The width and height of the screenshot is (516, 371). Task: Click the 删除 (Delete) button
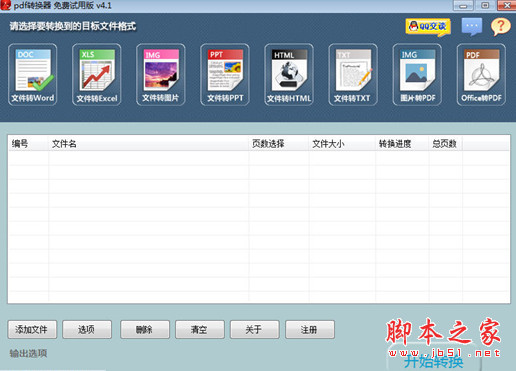point(145,330)
